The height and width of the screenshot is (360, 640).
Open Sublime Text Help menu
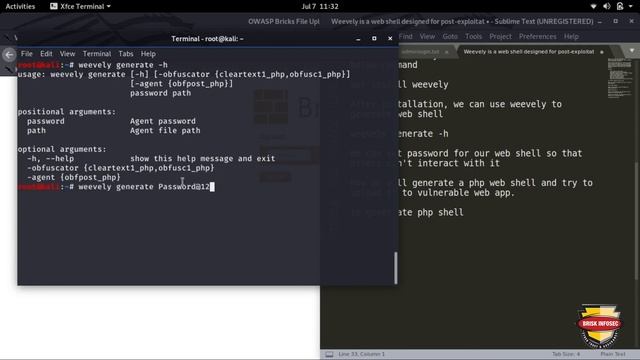click(571, 36)
